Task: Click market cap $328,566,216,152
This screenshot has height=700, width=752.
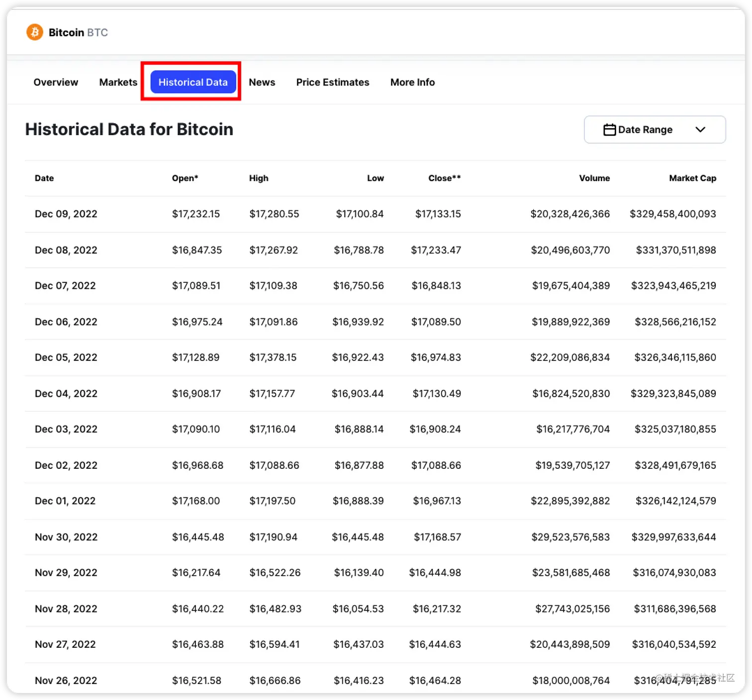Action: [x=675, y=322]
